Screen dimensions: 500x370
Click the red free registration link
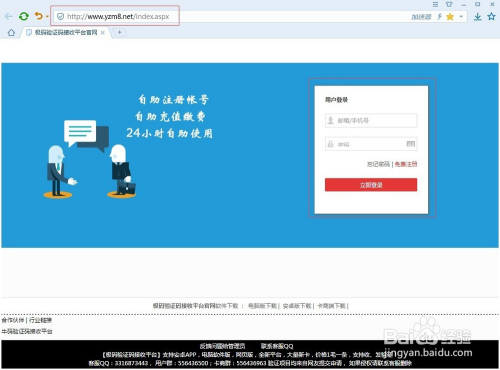point(406,164)
